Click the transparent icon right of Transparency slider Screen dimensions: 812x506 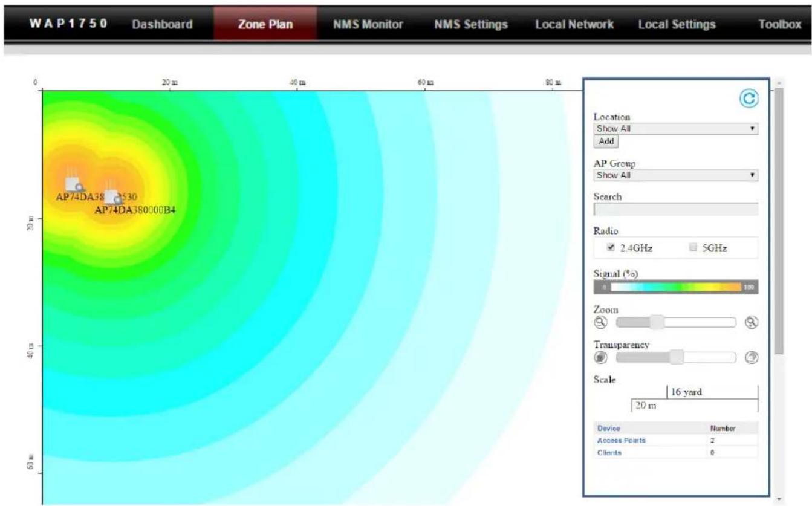[x=752, y=358]
